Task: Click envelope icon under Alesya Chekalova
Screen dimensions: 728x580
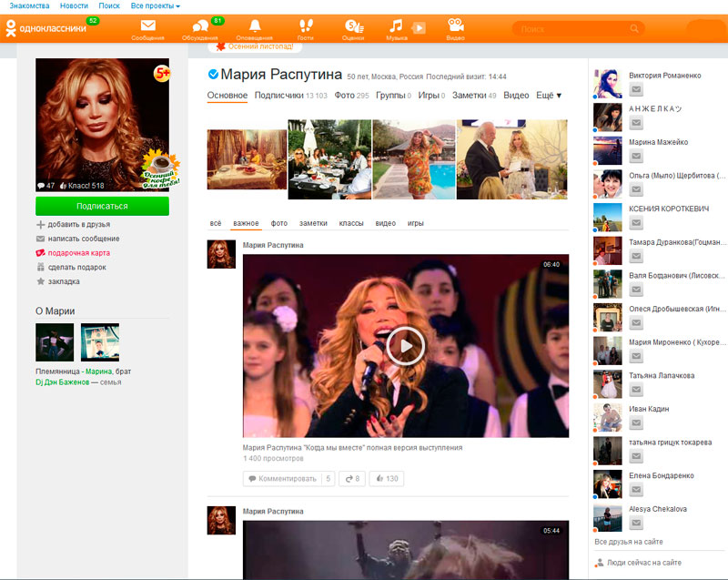Action: (636, 523)
